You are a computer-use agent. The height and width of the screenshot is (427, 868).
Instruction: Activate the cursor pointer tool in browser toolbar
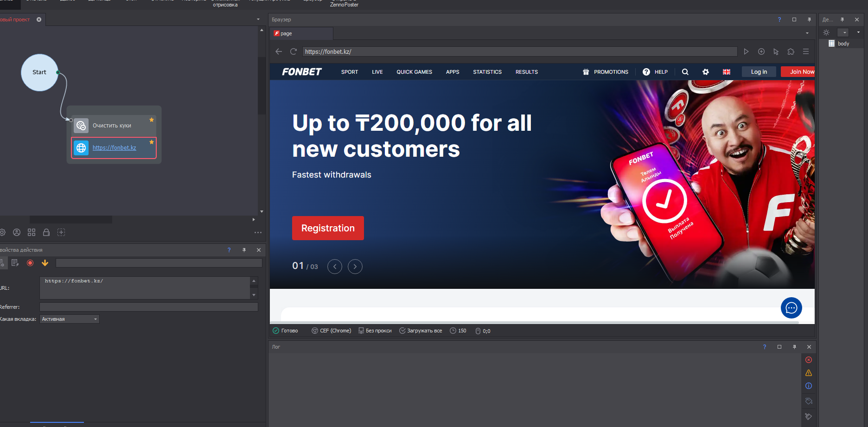point(776,51)
